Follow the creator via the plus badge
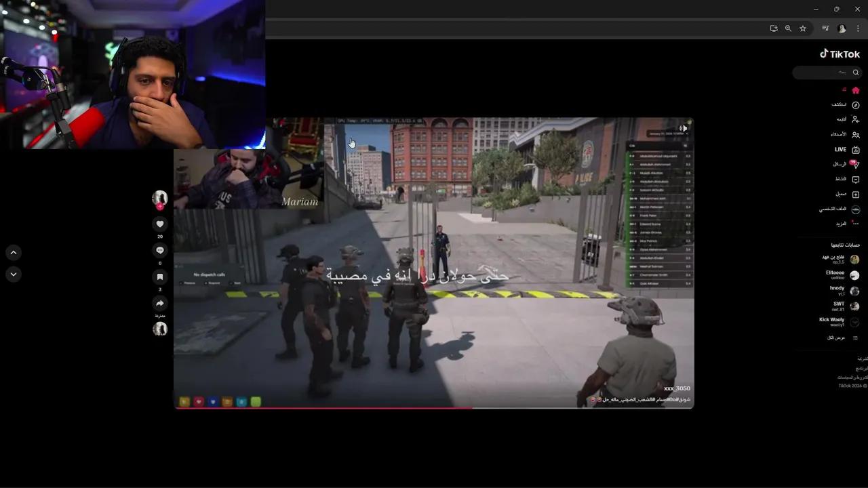The height and width of the screenshot is (488, 868). pos(160,207)
